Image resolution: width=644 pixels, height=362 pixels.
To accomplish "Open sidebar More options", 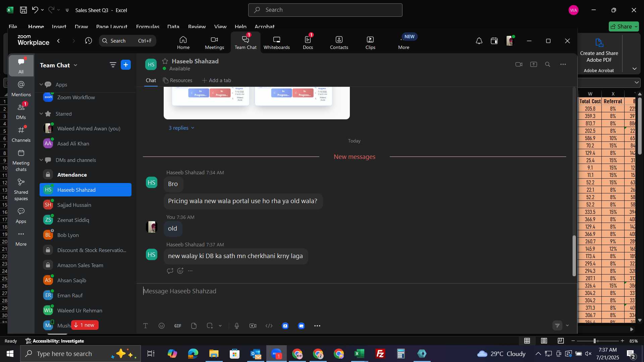I will pyautogui.click(x=21, y=238).
